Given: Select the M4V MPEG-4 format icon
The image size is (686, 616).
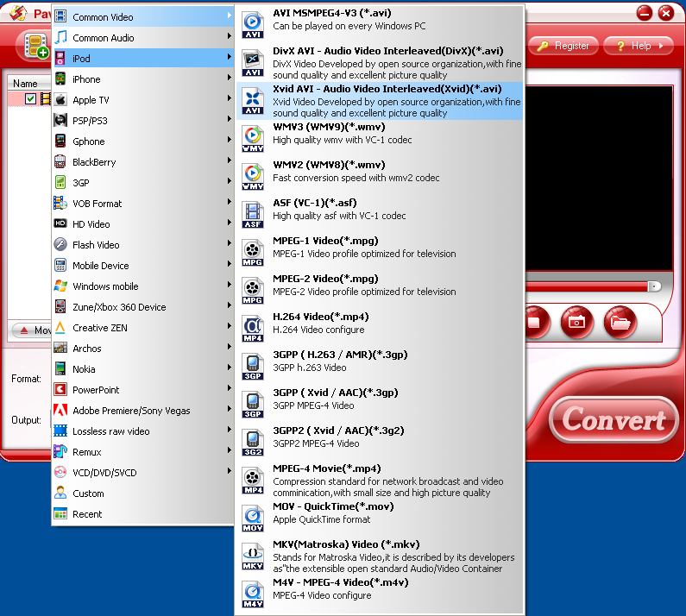Looking at the screenshot, I should point(253,594).
